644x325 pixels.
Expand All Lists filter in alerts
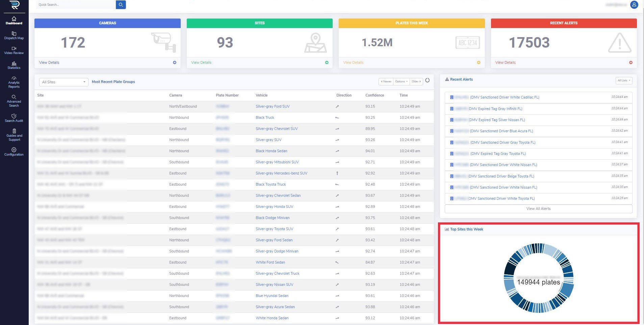(623, 80)
